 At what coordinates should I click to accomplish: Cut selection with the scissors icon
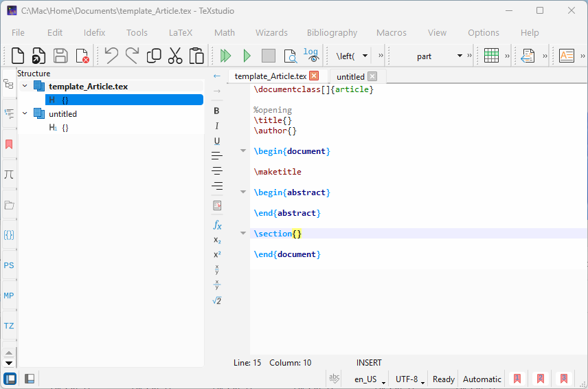coord(175,56)
